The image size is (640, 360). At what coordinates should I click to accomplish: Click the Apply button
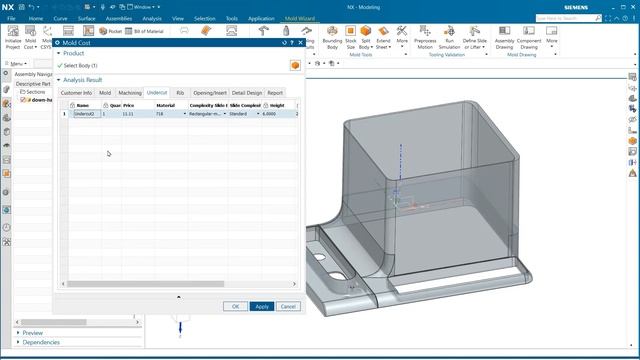(x=262, y=306)
